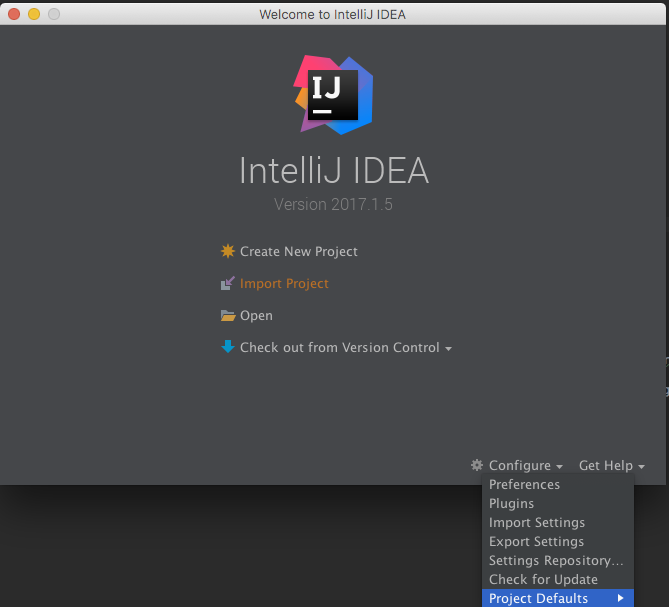Image resolution: width=669 pixels, height=607 pixels.
Task: Click Check for Update menu item
Action: (x=543, y=579)
